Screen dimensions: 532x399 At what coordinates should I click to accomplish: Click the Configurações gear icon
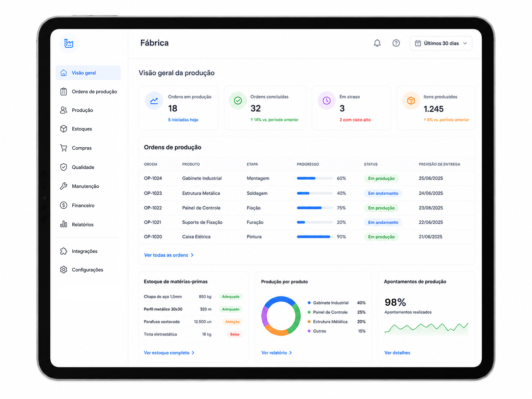(x=64, y=270)
